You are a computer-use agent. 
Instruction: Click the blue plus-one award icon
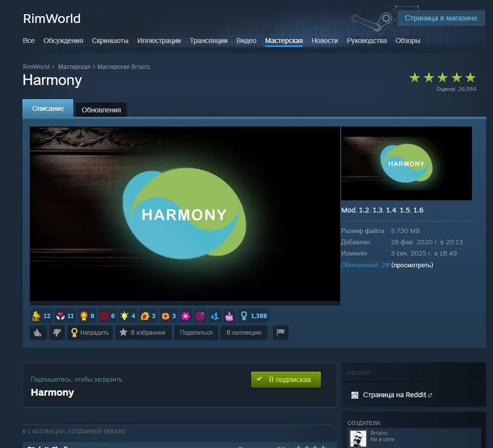[x=214, y=316]
